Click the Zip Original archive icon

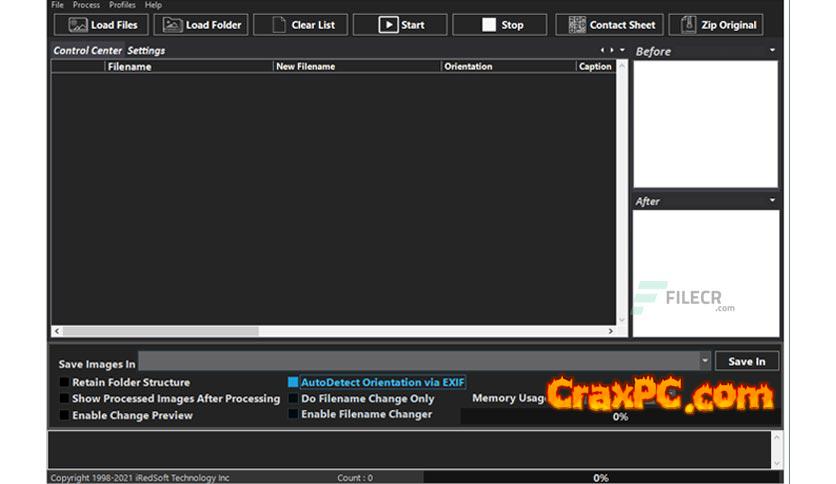pos(688,25)
